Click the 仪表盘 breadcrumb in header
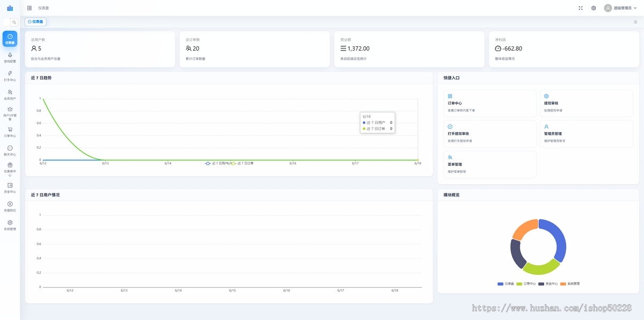Viewport: 644px width, 320px height. point(43,8)
